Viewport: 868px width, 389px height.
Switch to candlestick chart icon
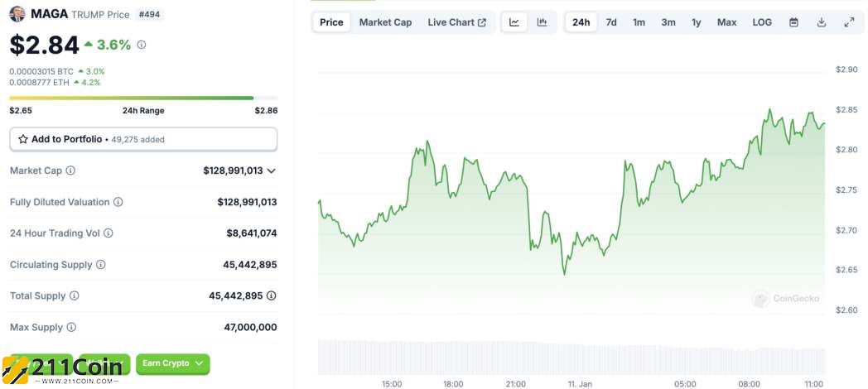click(542, 22)
